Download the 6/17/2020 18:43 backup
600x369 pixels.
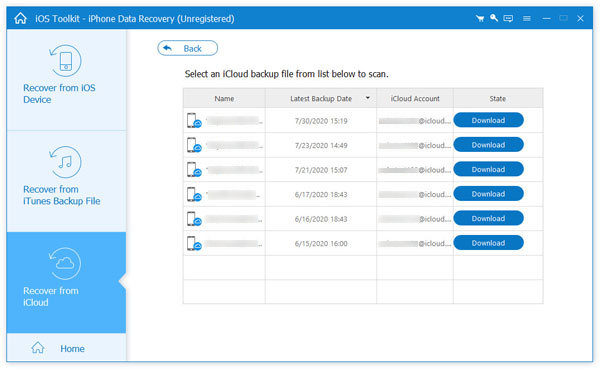pyautogui.click(x=488, y=194)
